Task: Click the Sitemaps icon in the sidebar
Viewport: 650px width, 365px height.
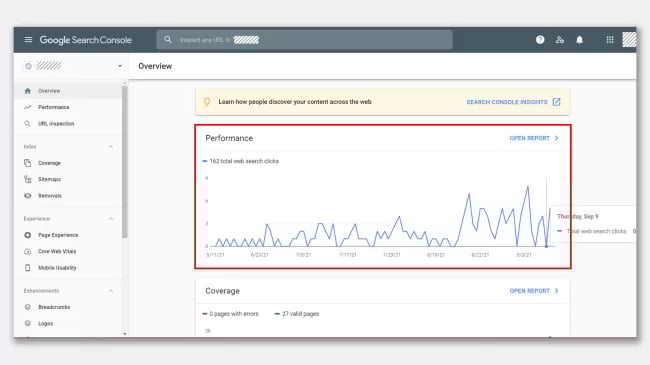Action: point(28,179)
